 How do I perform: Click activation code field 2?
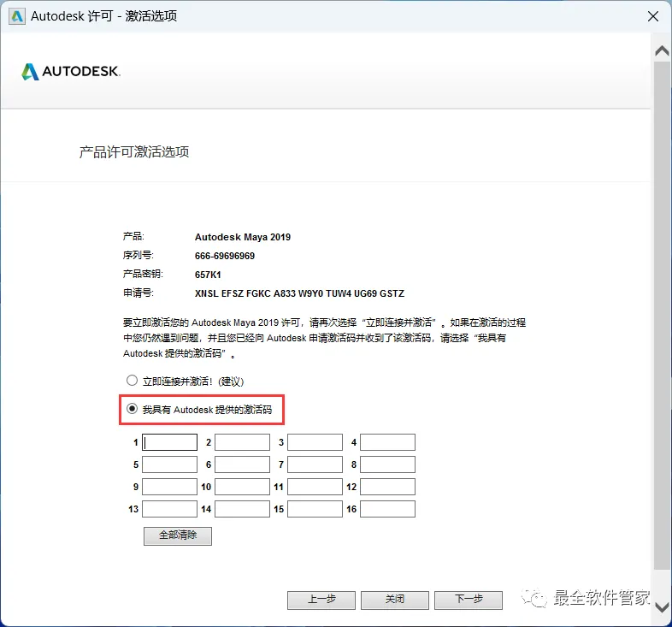[x=242, y=442]
